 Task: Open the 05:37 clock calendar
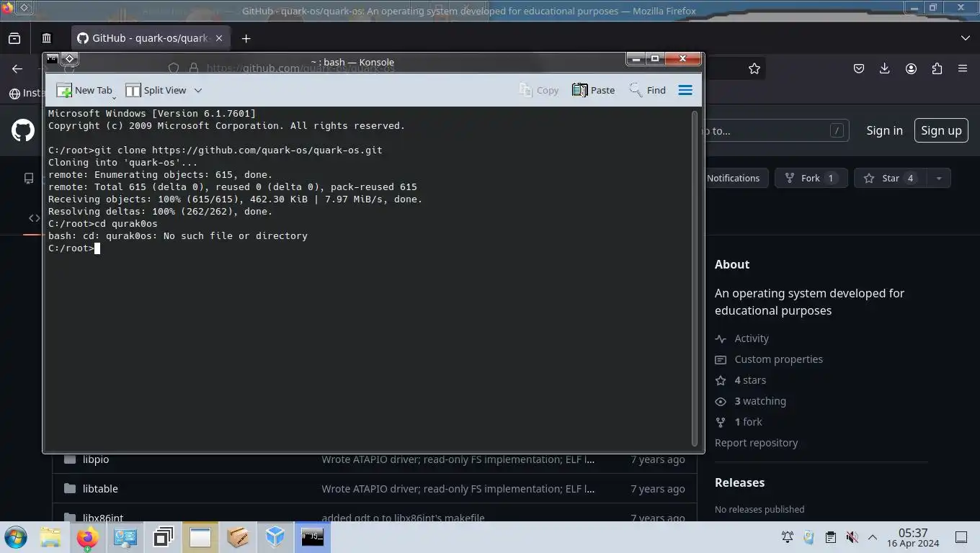[x=913, y=537]
